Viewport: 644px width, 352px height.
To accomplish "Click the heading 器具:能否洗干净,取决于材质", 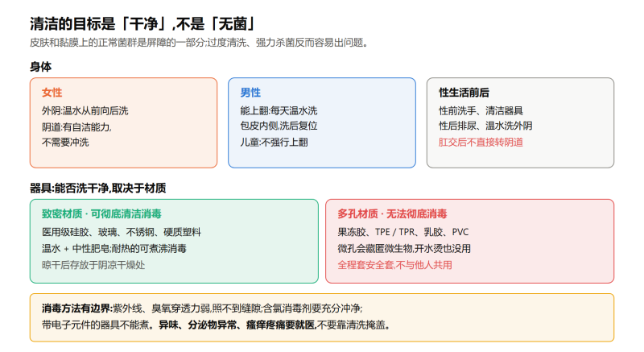I will tap(97, 188).
